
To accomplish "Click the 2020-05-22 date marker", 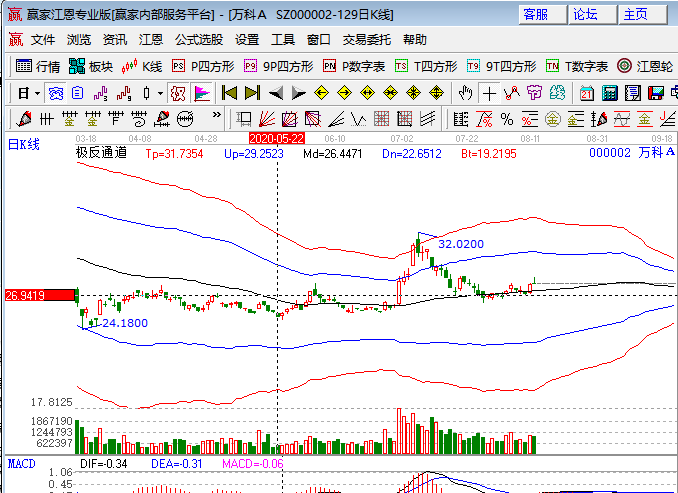I will (x=277, y=139).
